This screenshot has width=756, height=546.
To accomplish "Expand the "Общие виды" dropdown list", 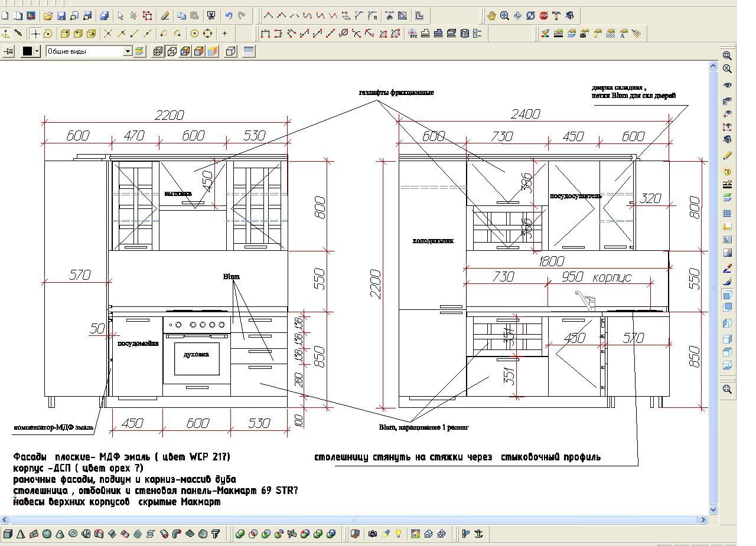I will 127,51.
